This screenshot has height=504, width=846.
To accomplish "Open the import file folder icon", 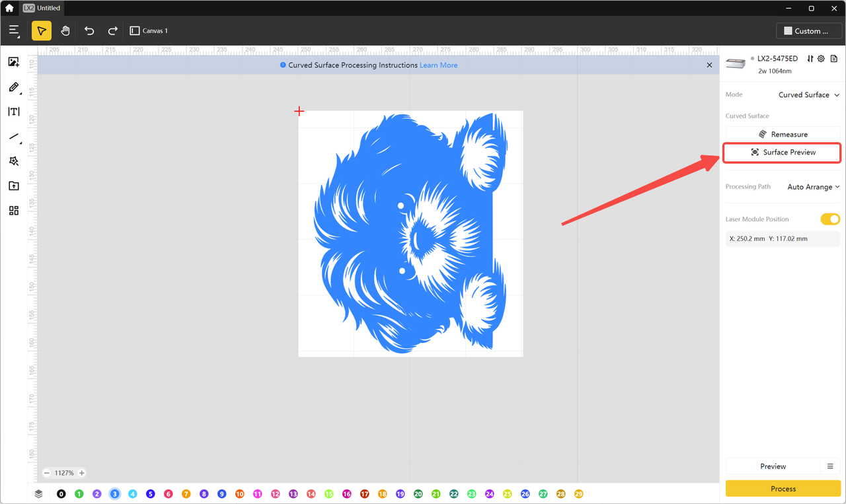I will [x=13, y=186].
